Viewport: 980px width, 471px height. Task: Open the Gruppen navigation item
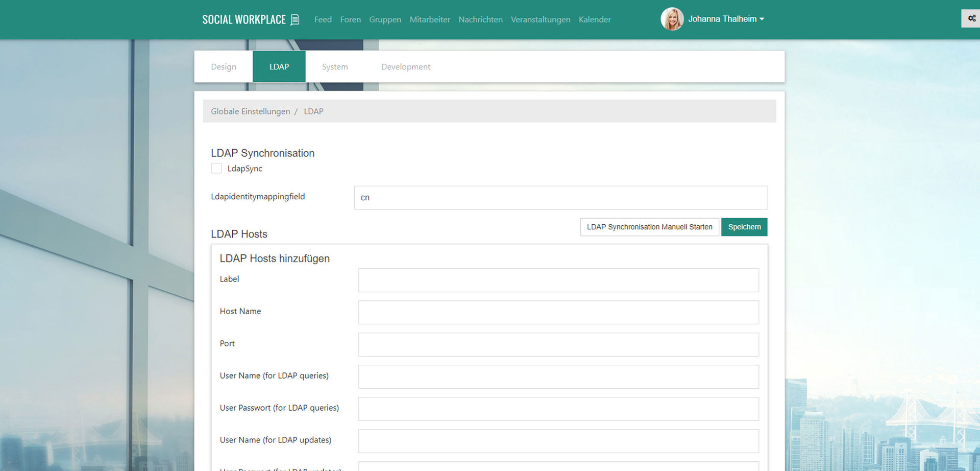[x=385, y=19]
